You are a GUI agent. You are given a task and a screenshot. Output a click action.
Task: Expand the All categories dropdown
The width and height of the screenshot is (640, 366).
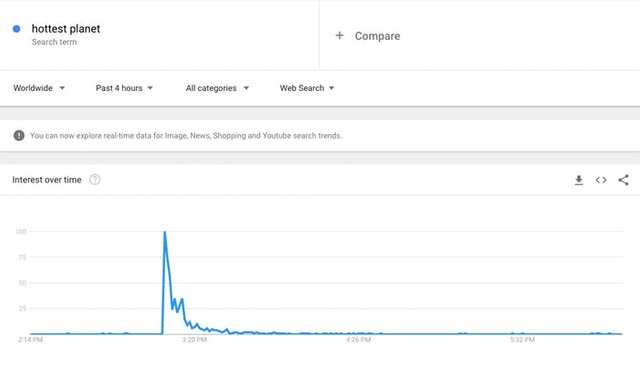tap(217, 88)
